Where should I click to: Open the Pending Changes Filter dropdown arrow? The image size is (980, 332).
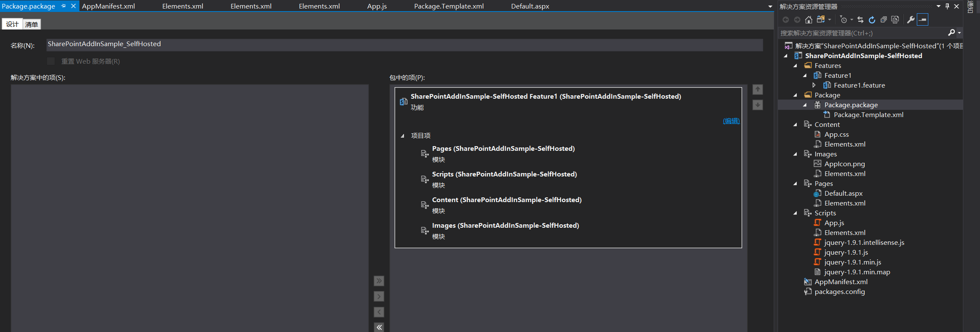click(851, 20)
